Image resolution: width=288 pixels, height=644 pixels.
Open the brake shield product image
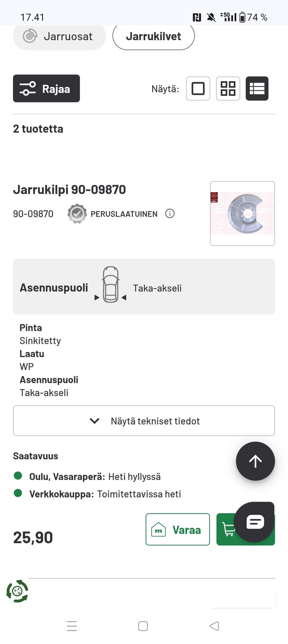pyautogui.click(x=242, y=213)
